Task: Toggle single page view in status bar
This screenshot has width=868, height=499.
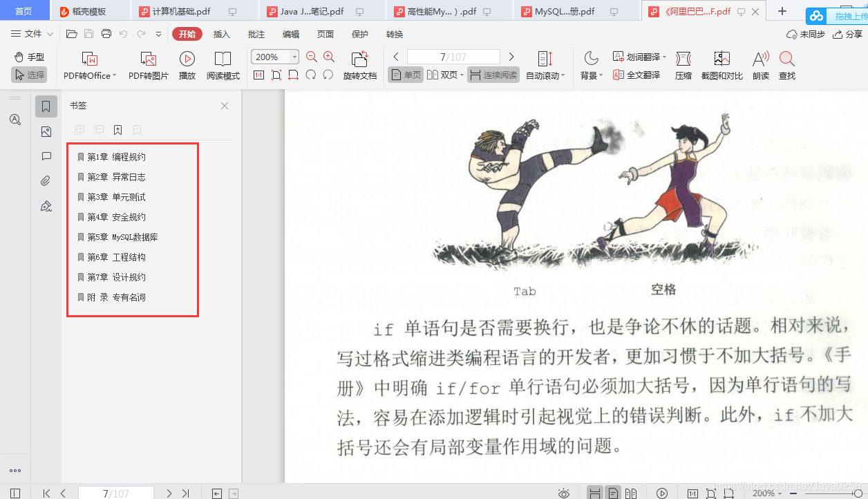Action: coord(613,493)
